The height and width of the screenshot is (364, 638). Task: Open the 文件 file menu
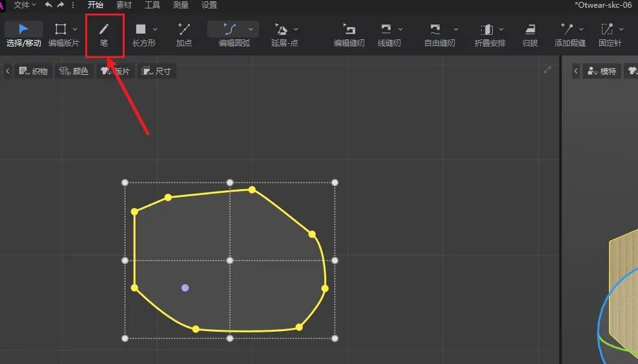[25, 5]
